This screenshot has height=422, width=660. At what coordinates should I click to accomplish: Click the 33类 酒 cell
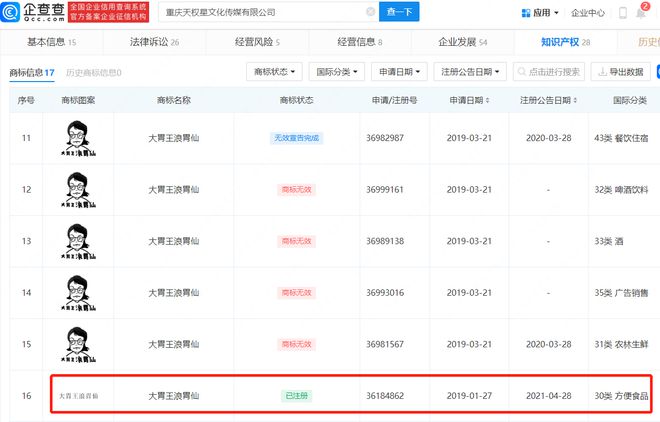608,242
